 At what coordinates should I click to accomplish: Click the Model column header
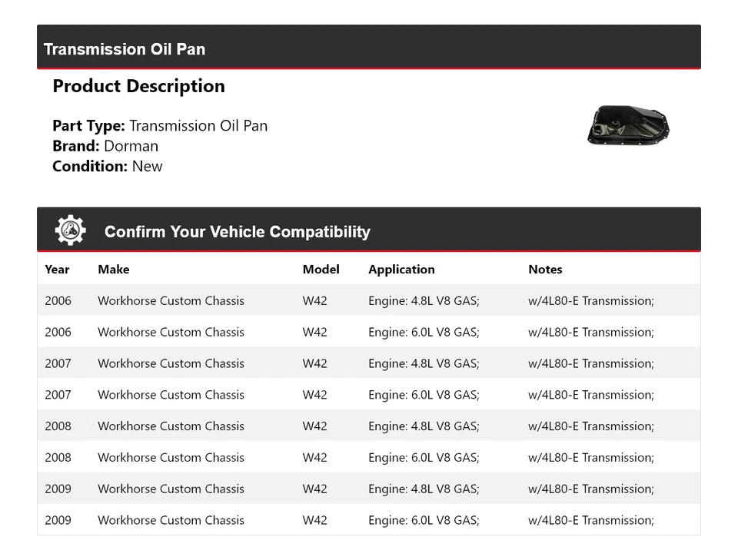321,270
